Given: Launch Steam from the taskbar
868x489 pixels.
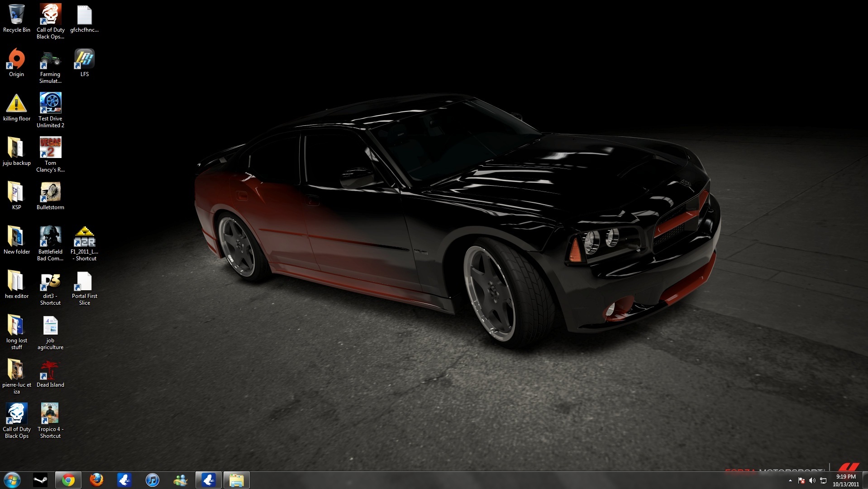Looking at the screenshot, I should [40, 480].
